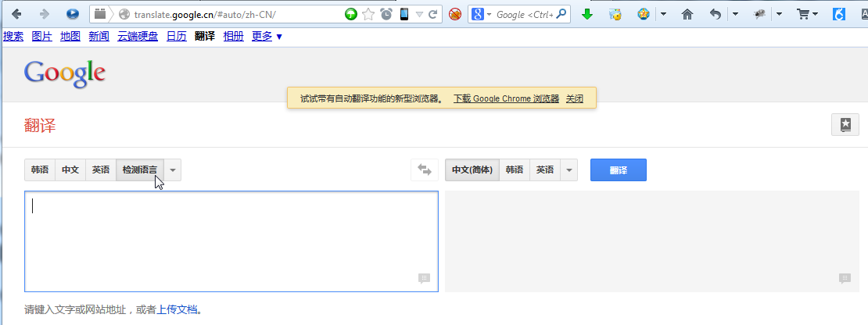This screenshot has width=868, height=325.
Task: Go to the home page via house icon
Action: tap(687, 14)
